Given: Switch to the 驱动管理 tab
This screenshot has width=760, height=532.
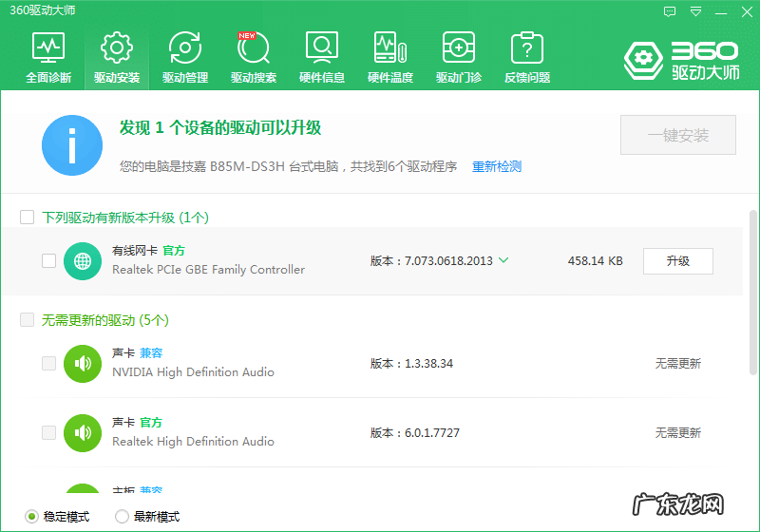Looking at the screenshot, I should click(185, 57).
